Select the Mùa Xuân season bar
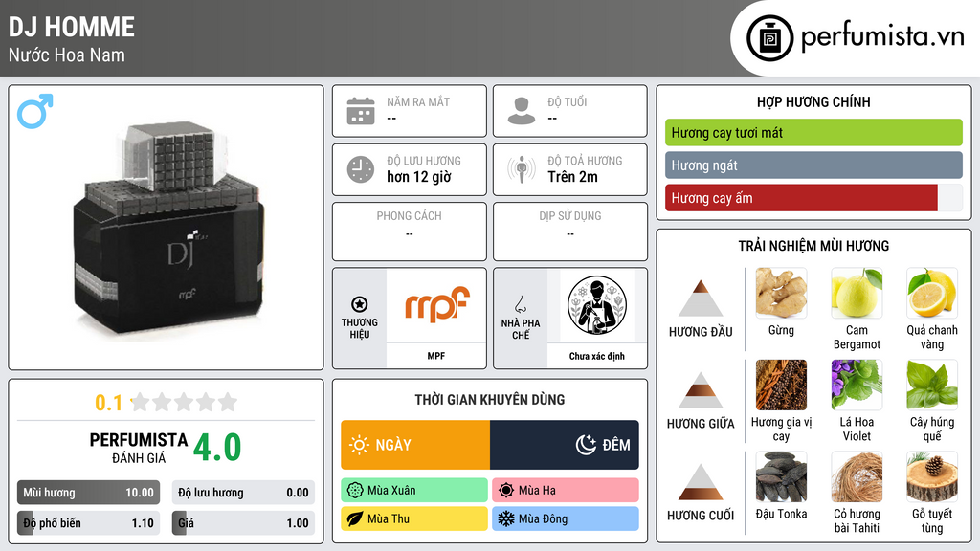Image resolution: width=980 pixels, height=551 pixels. [x=414, y=491]
